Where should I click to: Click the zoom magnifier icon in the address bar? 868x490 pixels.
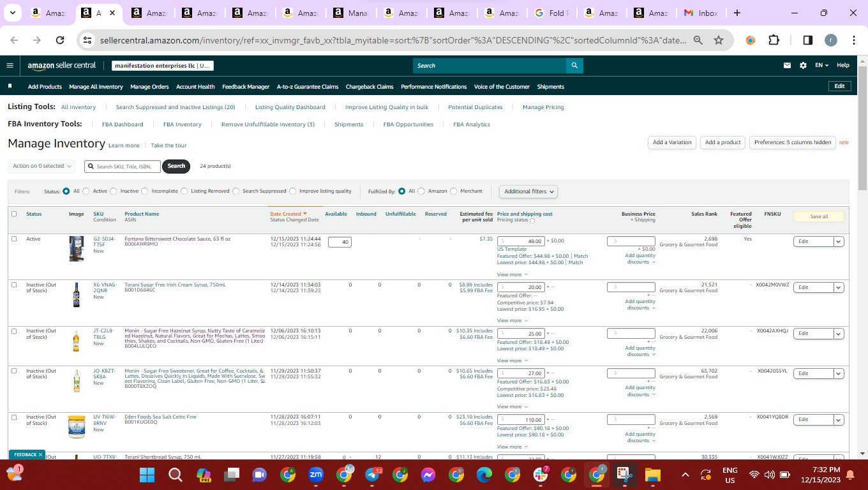coord(698,40)
